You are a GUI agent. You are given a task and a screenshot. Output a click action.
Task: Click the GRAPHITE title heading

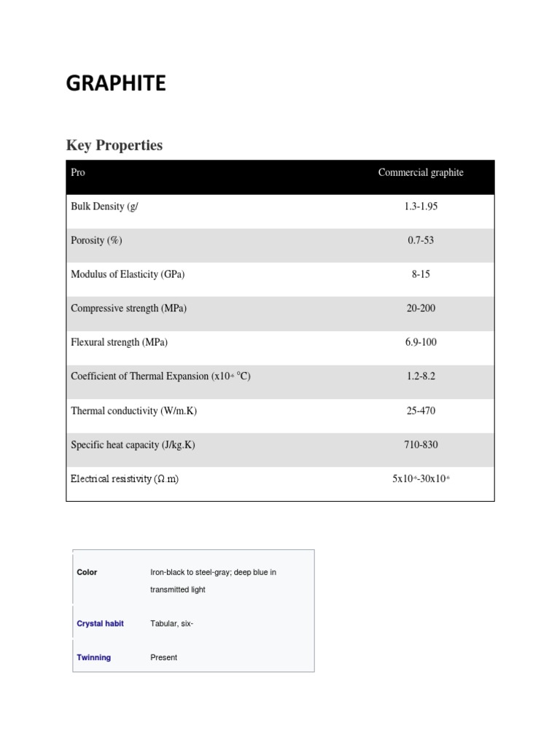click(116, 85)
